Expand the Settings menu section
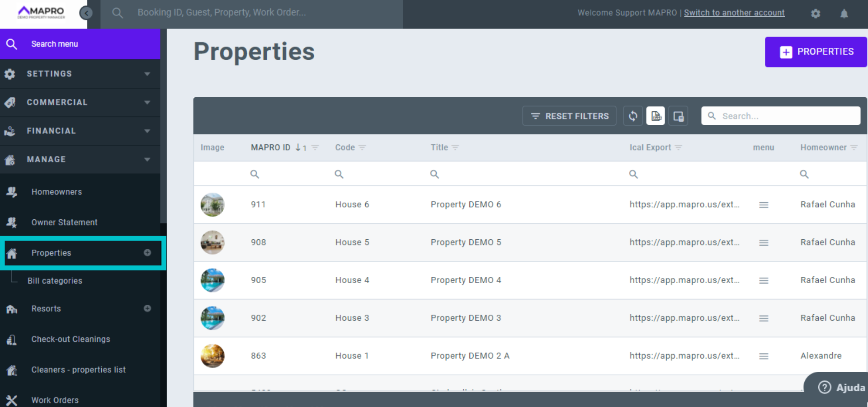This screenshot has height=407, width=868. pyautogui.click(x=80, y=74)
